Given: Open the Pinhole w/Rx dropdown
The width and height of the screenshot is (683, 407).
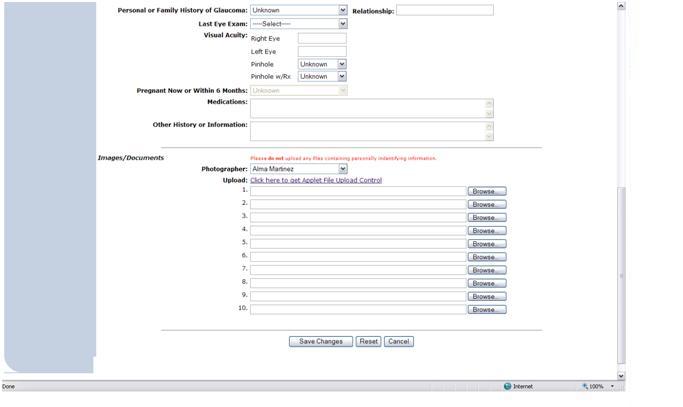Looking at the screenshot, I should 322,76.
